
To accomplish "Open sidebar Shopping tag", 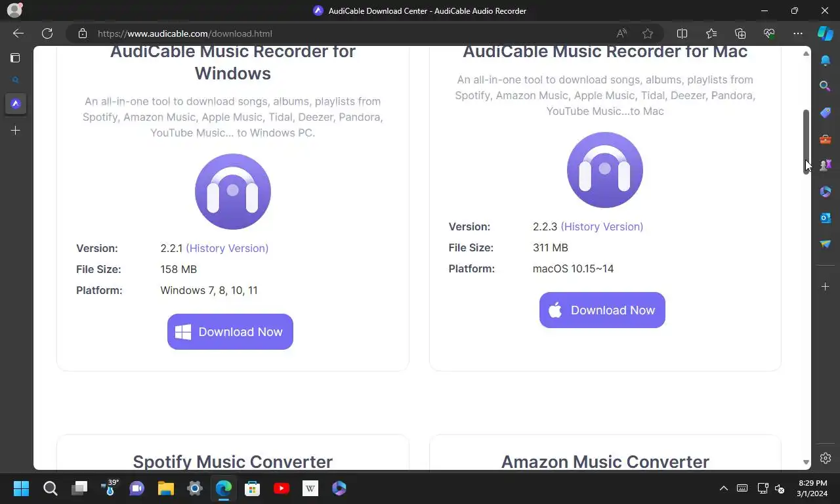I will click(826, 112).
